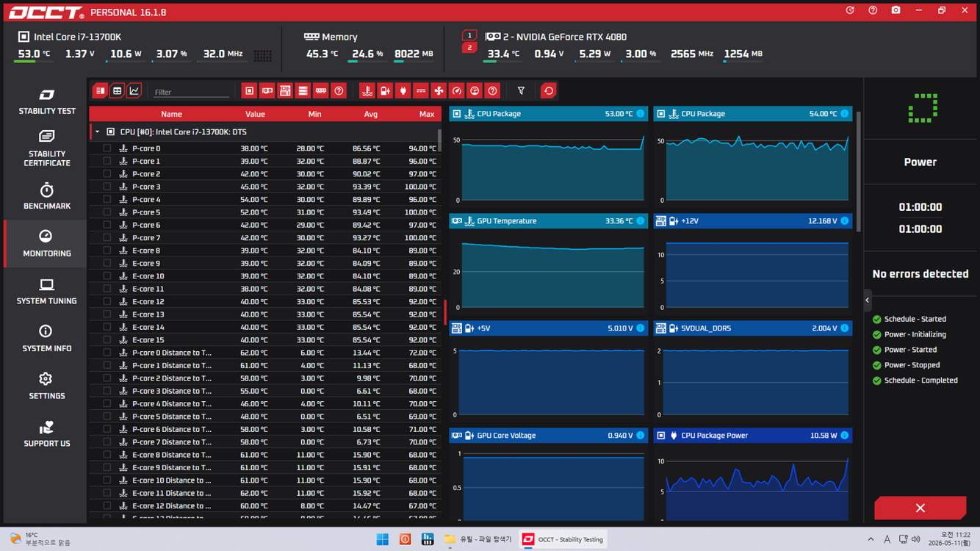Open the Stability Certificate section
980x551 pixels.
[x=46, y=148]
